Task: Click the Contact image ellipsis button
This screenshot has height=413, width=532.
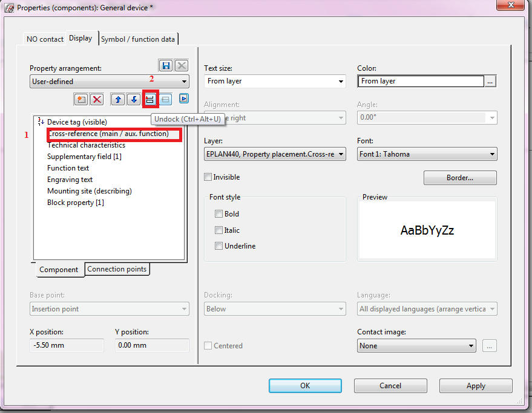Action: [489, 345]
